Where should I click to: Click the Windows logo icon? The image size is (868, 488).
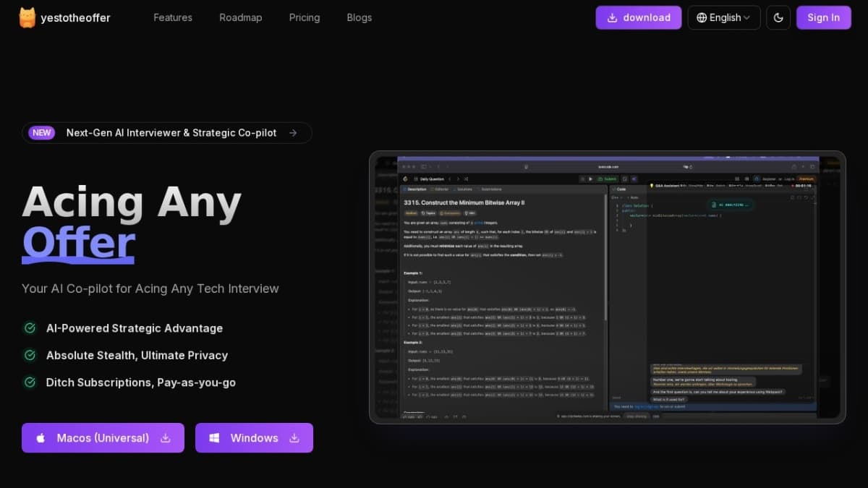point(214,438)
